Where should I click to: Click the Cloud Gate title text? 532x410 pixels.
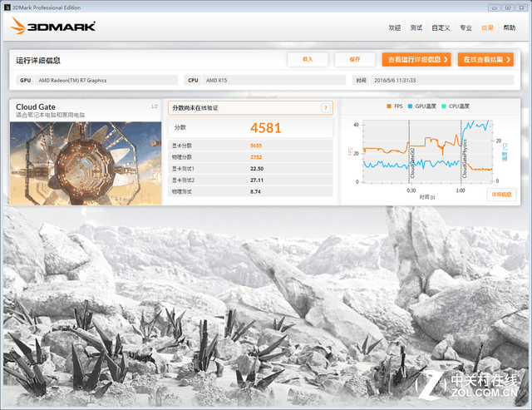36,107
